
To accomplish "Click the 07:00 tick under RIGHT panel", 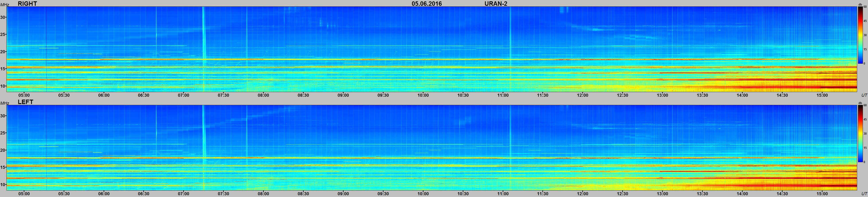I will [184, 95].
